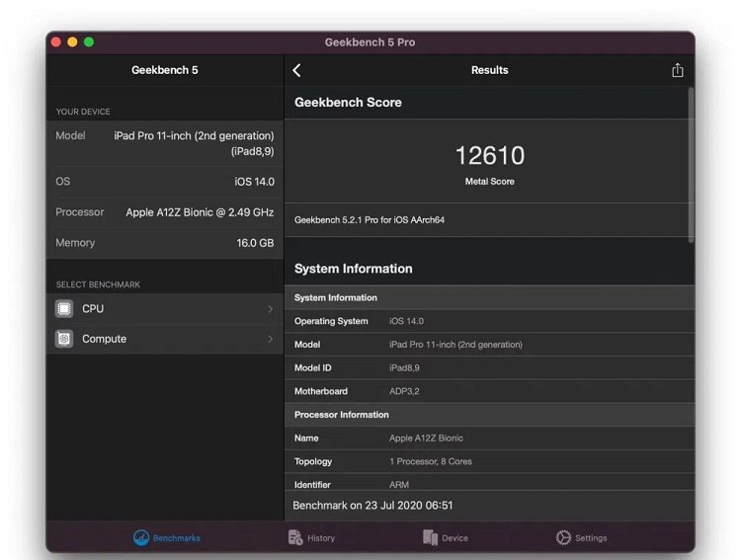The width and height of the screenshot is (741, 560).
Task: Click the share icon in Results header
Action: [x=677, y=70]
